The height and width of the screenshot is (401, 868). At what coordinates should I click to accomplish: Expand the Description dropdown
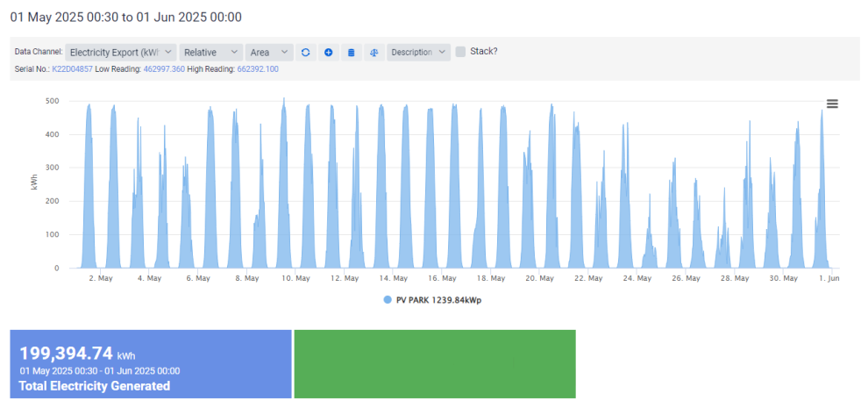point(418,53)
